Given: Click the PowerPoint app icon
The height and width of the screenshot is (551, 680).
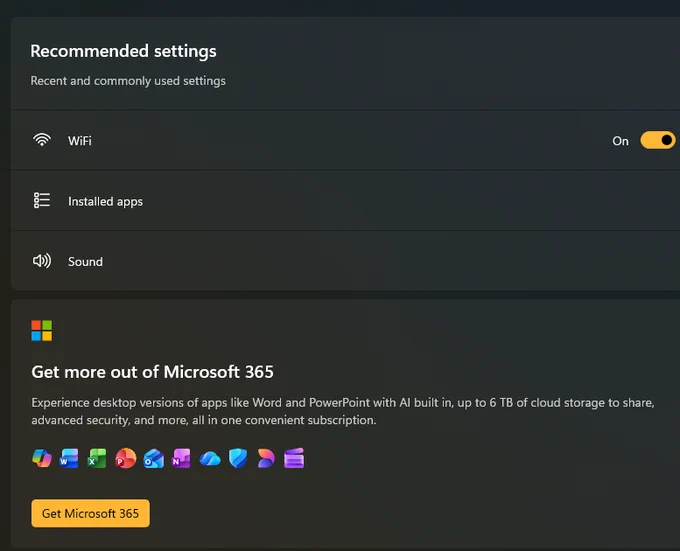Looking at the screenshot, I should pos(125,458).
